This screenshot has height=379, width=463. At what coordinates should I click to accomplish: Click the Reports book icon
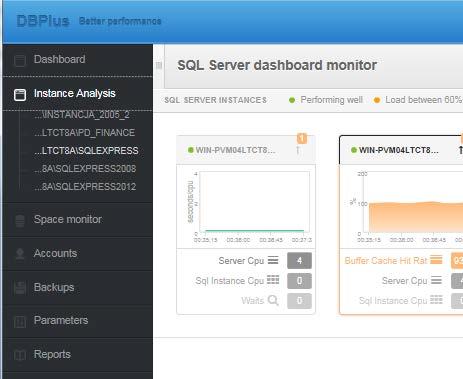tap(20, 355)
